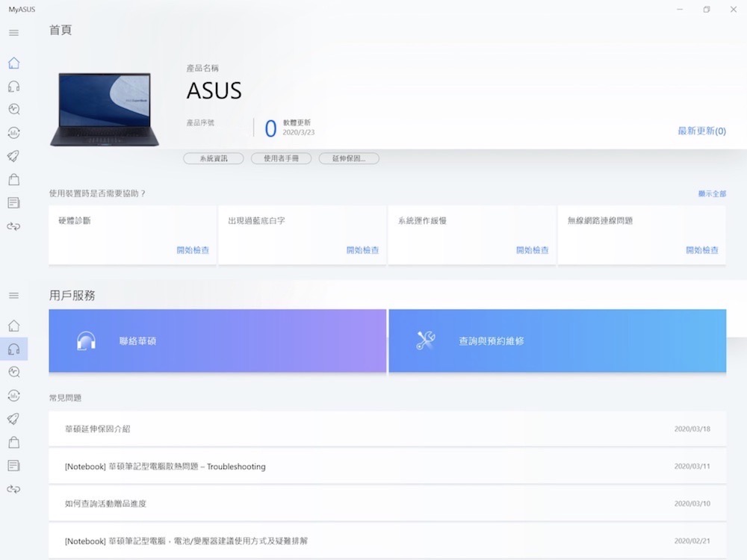This screenshot has width=747, height=560.
Task: Click 最新更新(0) link
Action: (x=701, y=131)
